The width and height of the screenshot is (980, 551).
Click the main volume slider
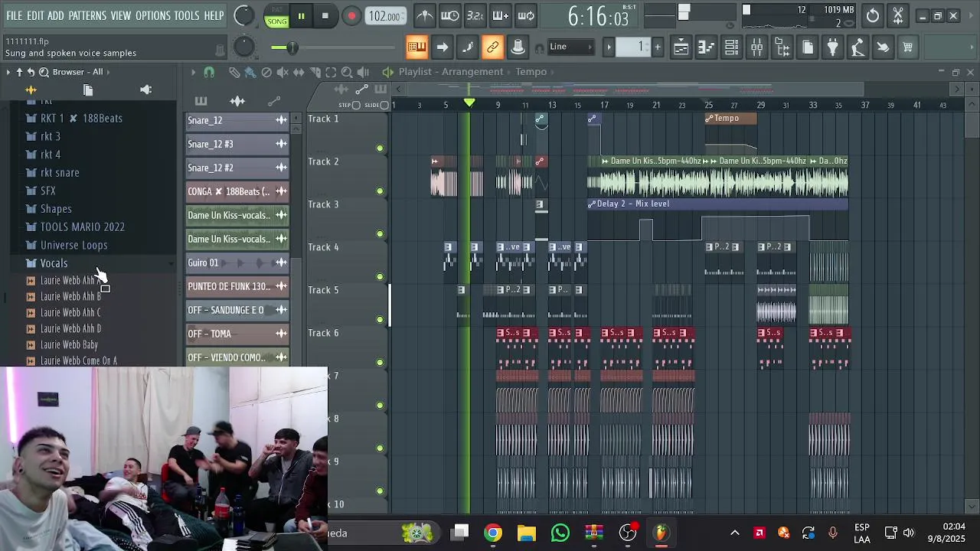(x=243, y=15)
